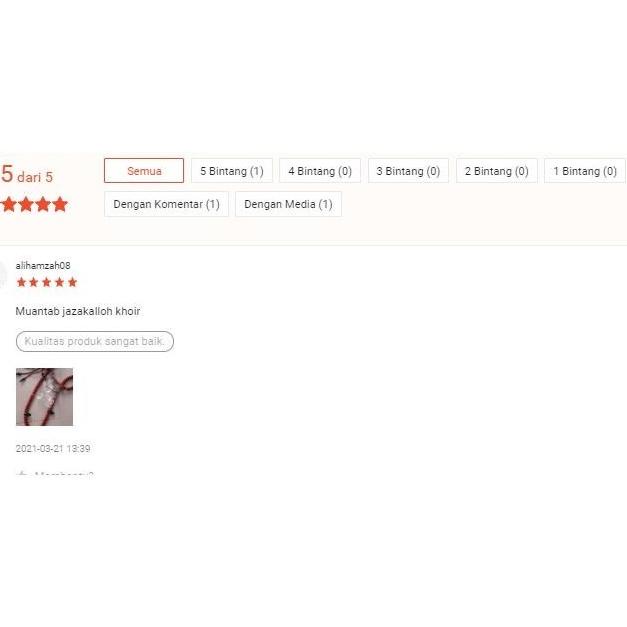Click the first star in overall rating
Image resolution: width=627 pixels, height=627 pixels.
pos(9,204)
